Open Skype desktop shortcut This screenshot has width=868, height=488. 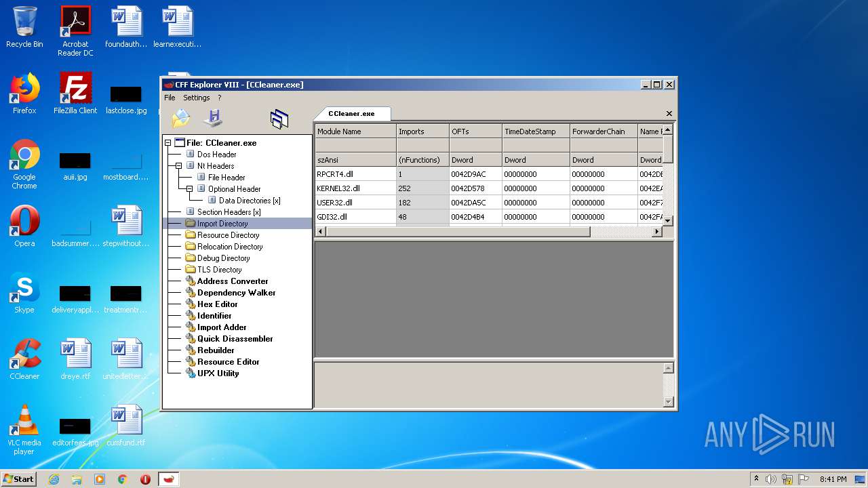[24, 293]
